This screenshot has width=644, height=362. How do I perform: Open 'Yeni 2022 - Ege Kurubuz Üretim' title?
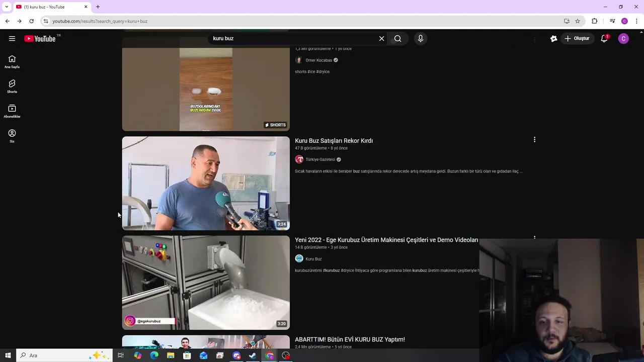386,240
